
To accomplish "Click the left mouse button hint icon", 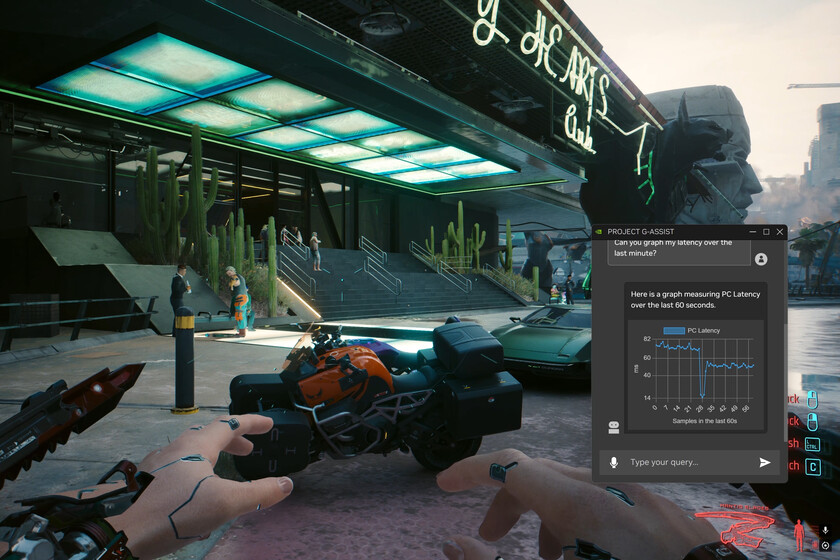I will click(x=812, y=398).
